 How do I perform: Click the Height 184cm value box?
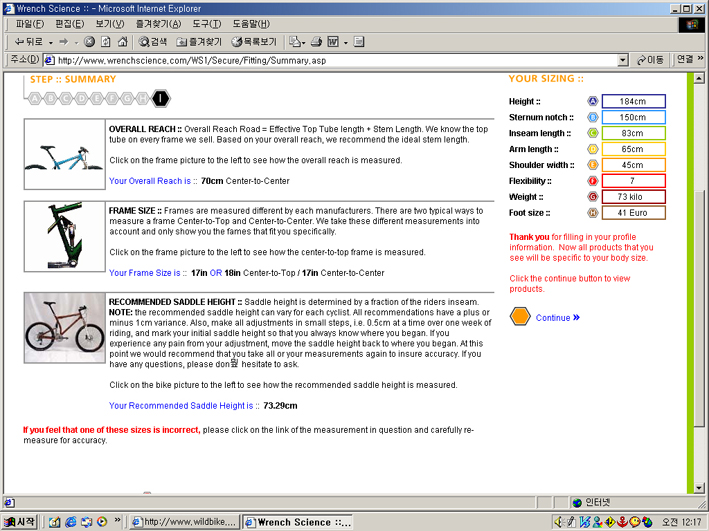point(633,101)
